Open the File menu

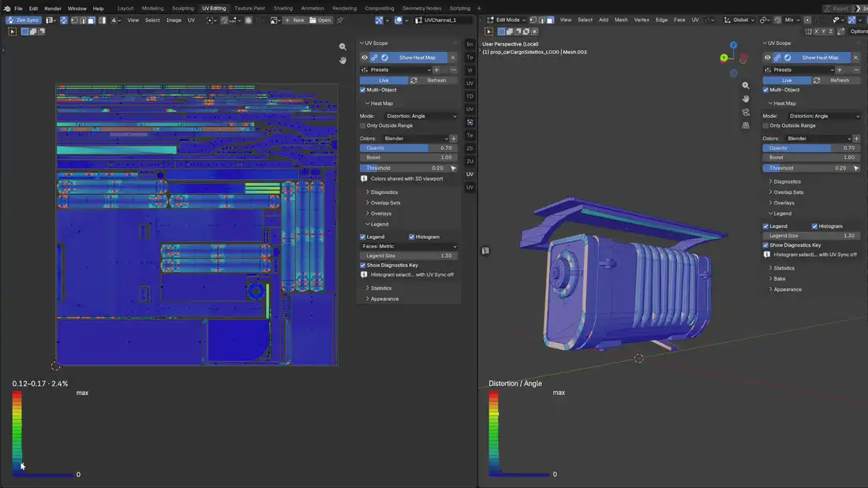(18, 9)
